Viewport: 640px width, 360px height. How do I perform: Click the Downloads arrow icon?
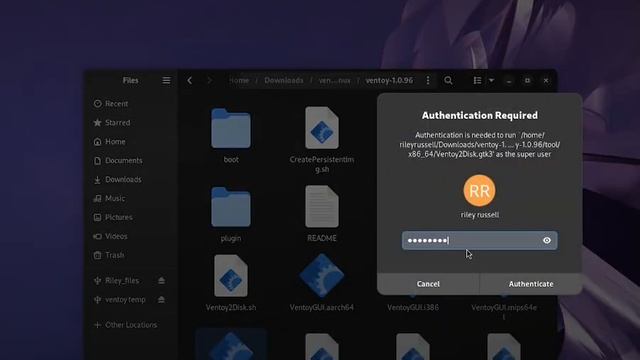(98, 180)
